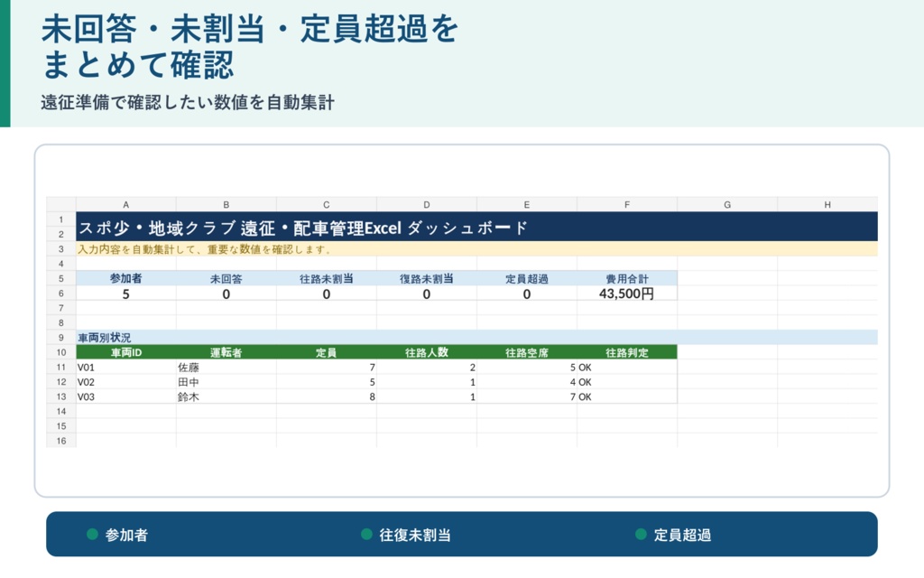Click the capacity 7 cell for V01
This screenshot has height=578, width=924.
[327, 367]
